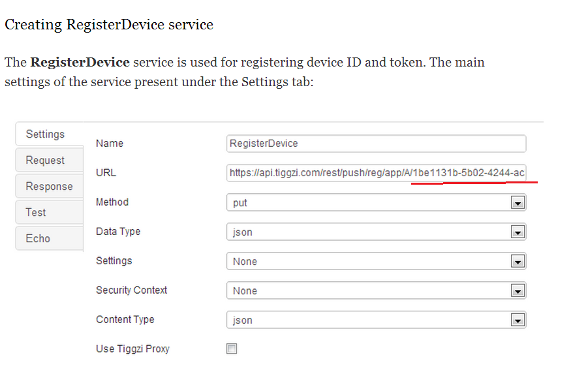Click the Name field containing RegisterDevice

[376, 144]
